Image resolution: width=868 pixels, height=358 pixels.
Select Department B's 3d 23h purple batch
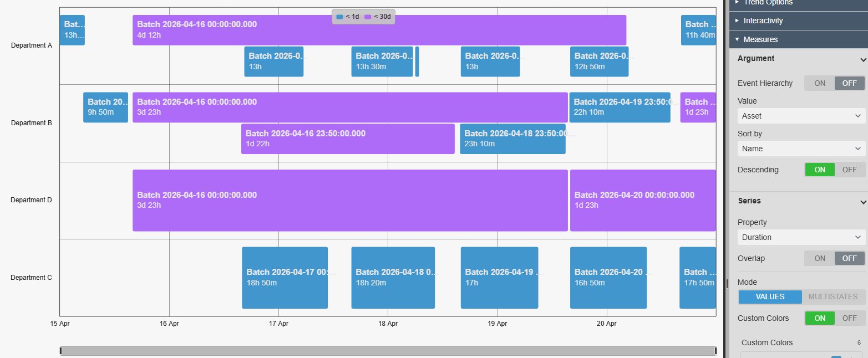pyautogui.click(x=350, y=108)
